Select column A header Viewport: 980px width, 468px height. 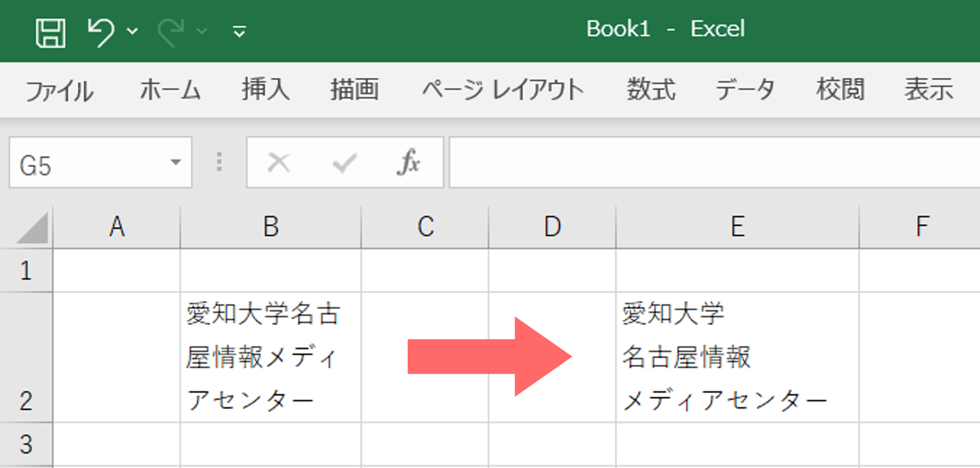(117, 227)
